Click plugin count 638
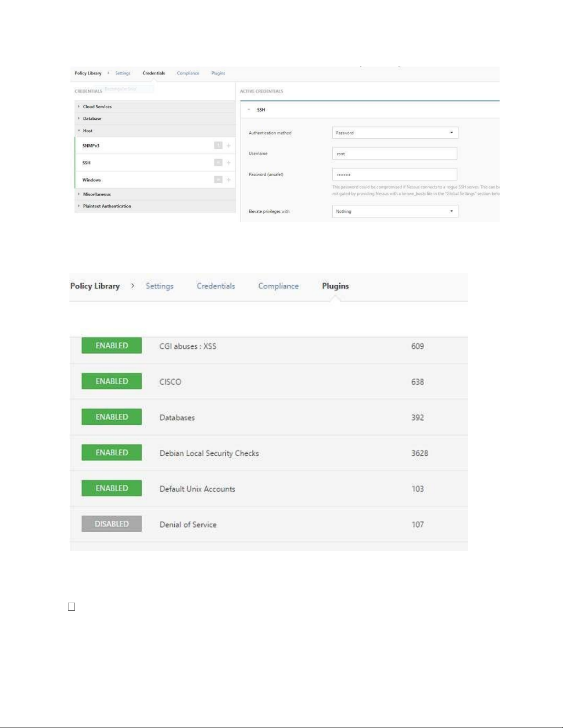 tap(417, 382)
